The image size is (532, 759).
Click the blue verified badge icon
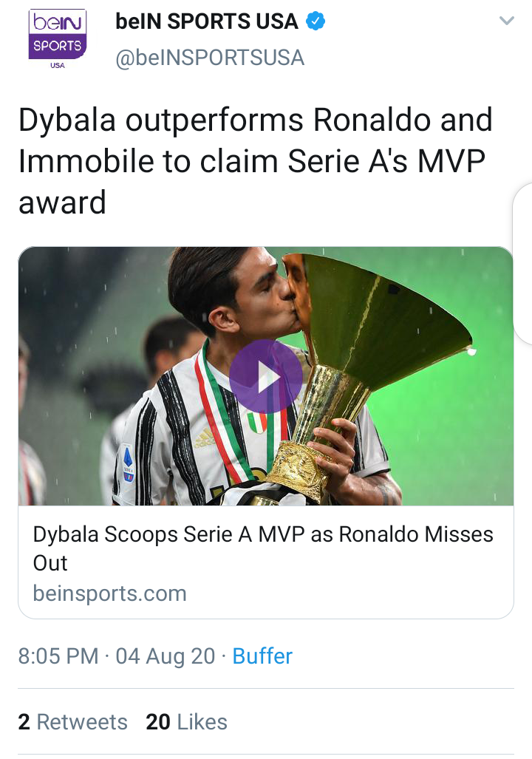coord(316,21)
